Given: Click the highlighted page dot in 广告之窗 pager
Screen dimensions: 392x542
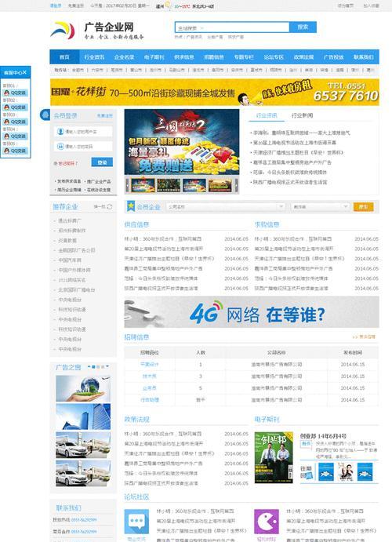Looking at the screenshot, I should tap(93, 366).
